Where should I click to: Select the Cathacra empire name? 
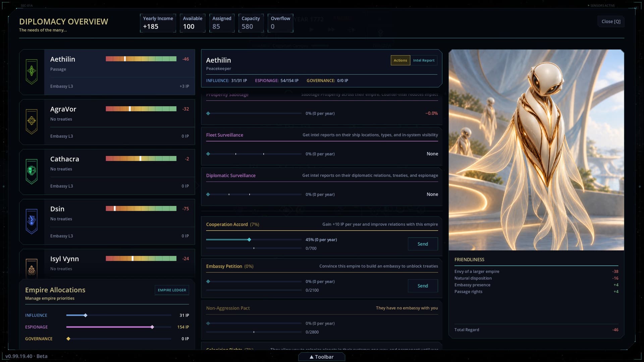(64, 159)
